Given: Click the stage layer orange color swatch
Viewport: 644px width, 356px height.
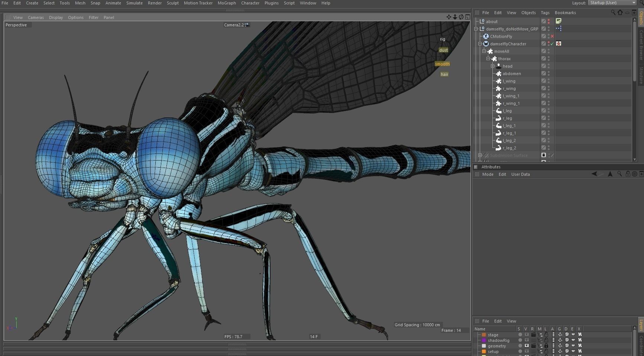Looking at the screenshot, I should [x=484, y=334].
